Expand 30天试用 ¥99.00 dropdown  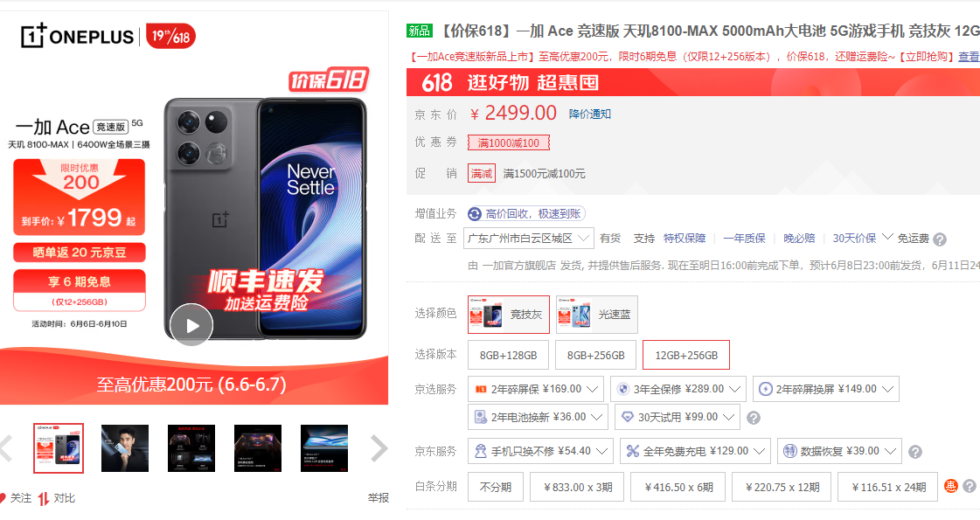coord(678,417)
